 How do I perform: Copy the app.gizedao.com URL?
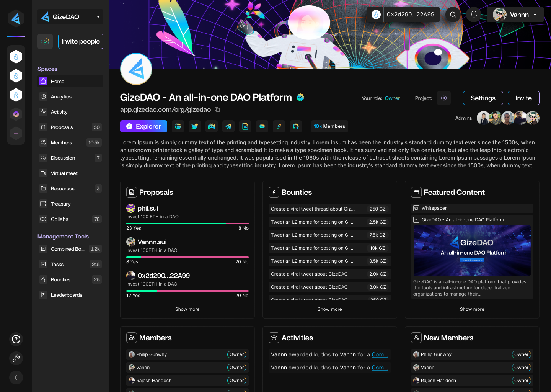pos(217,109)
